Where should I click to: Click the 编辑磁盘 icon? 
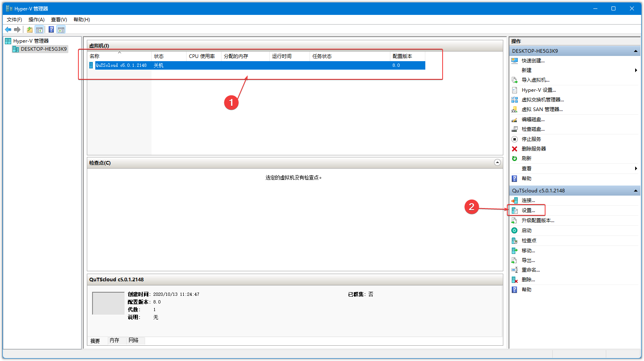pos(515,120)
